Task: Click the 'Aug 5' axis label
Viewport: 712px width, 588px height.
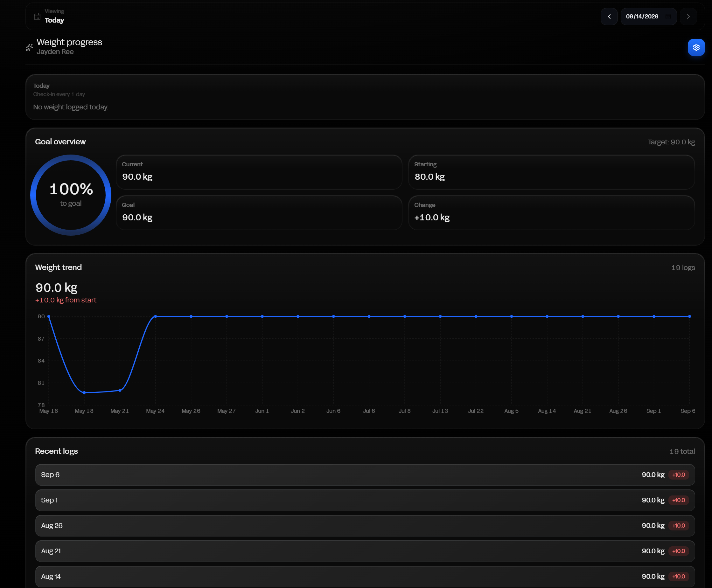Action: 511,411
